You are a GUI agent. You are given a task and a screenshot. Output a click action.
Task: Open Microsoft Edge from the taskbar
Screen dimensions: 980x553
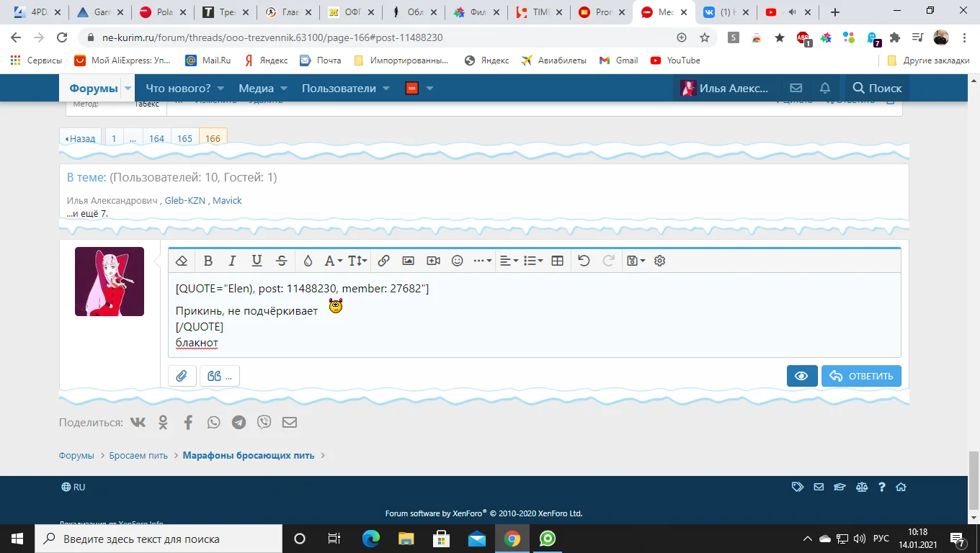tap(370, 539)
